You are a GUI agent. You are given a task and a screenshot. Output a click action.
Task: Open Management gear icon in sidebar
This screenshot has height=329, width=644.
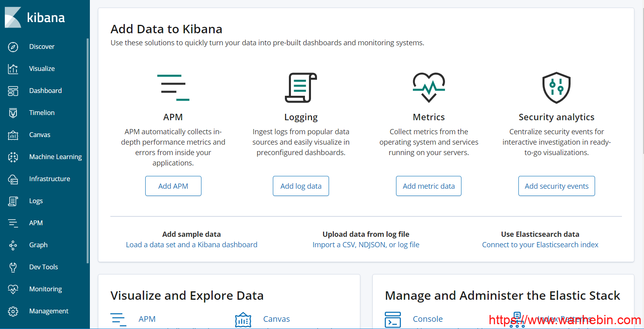click(13, 311)
